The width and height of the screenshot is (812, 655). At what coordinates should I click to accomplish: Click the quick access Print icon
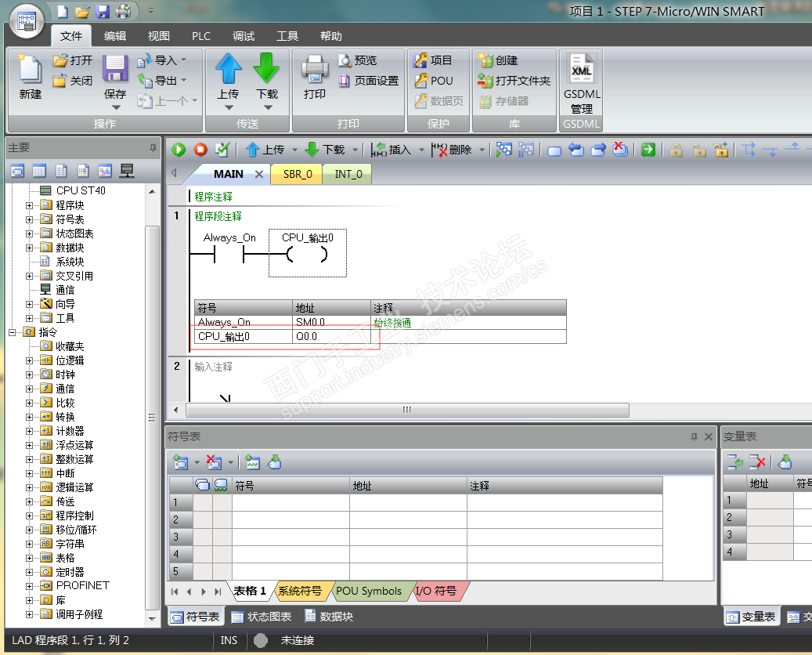pyautogui.click(x=123, y=12)
